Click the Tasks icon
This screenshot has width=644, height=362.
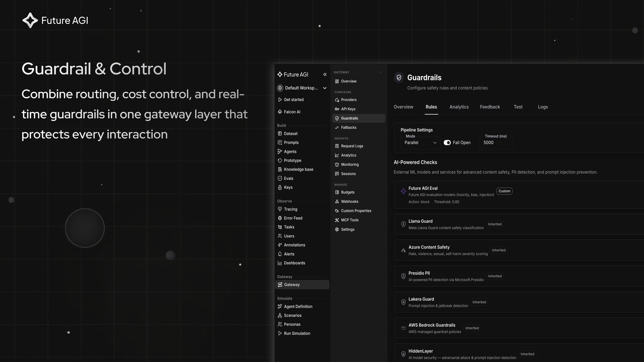(x=280, y=227)
